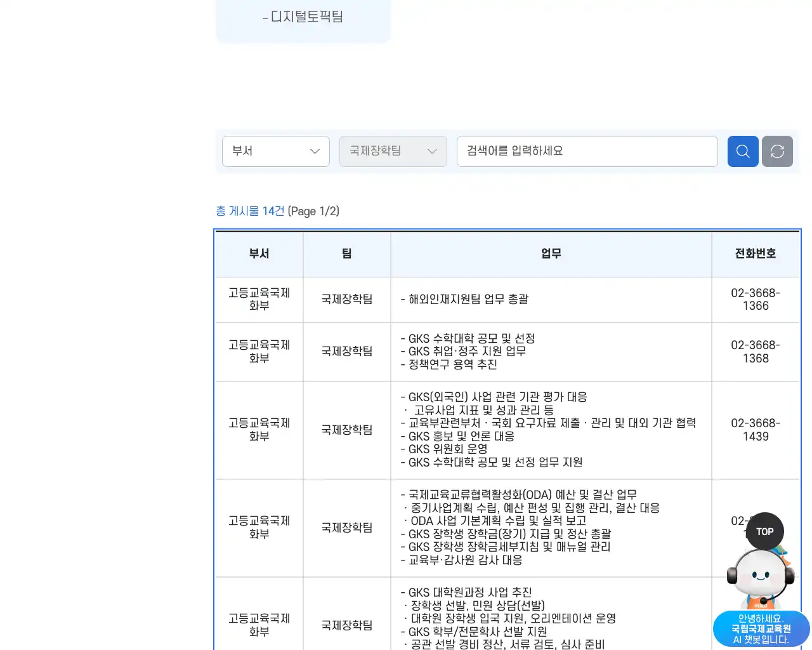
Task: Click GKS 위원회 운영 line
Action: click(x=444, y=449)
